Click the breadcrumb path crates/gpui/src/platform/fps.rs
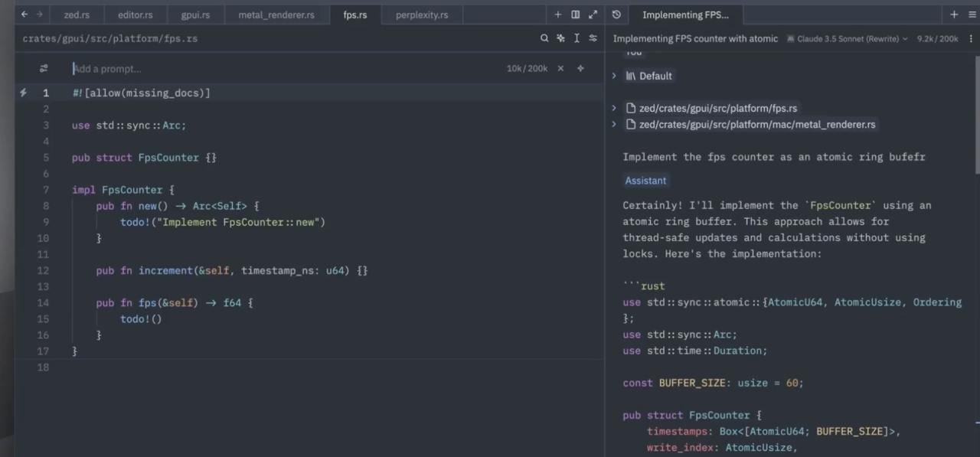 tap(109, 38)
